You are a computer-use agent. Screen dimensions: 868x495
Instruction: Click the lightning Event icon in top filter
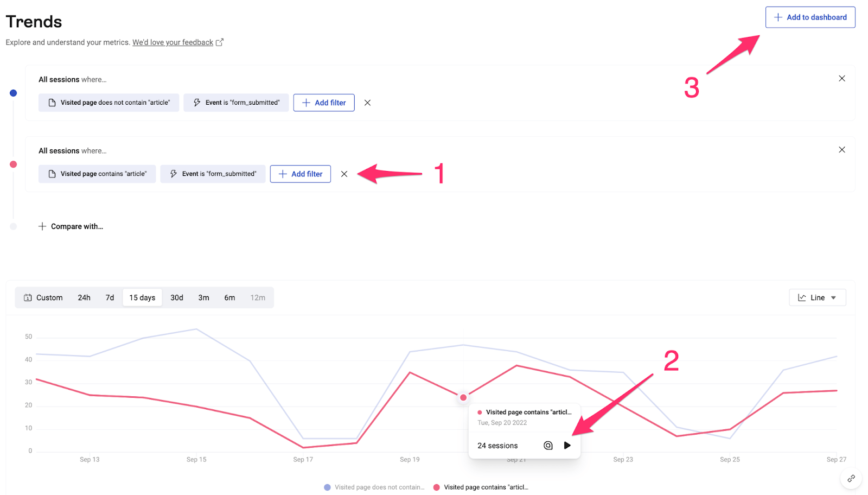(196, 102)
